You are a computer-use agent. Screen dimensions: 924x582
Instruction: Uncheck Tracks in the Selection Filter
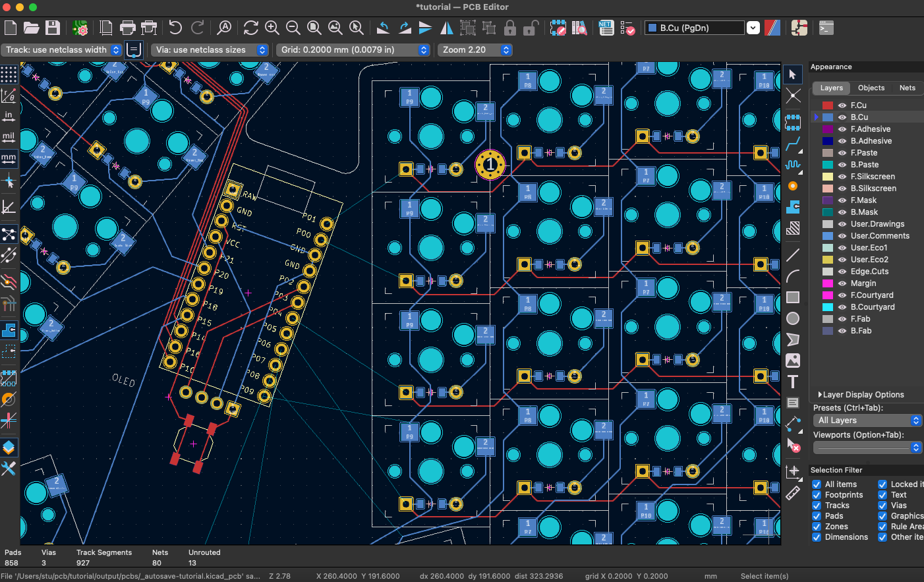pyautogui.click(x=816, y=505)
